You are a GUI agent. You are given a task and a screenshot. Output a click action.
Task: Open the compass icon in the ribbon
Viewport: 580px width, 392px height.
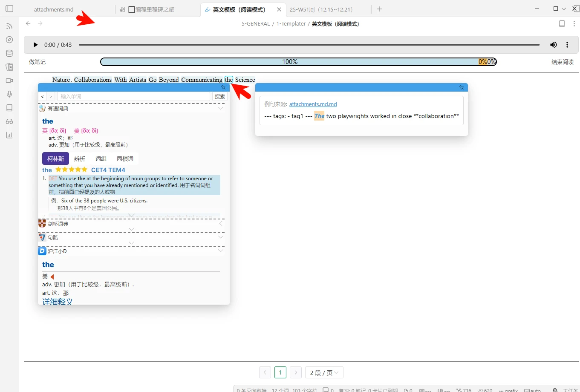click(x=9, y=40)
